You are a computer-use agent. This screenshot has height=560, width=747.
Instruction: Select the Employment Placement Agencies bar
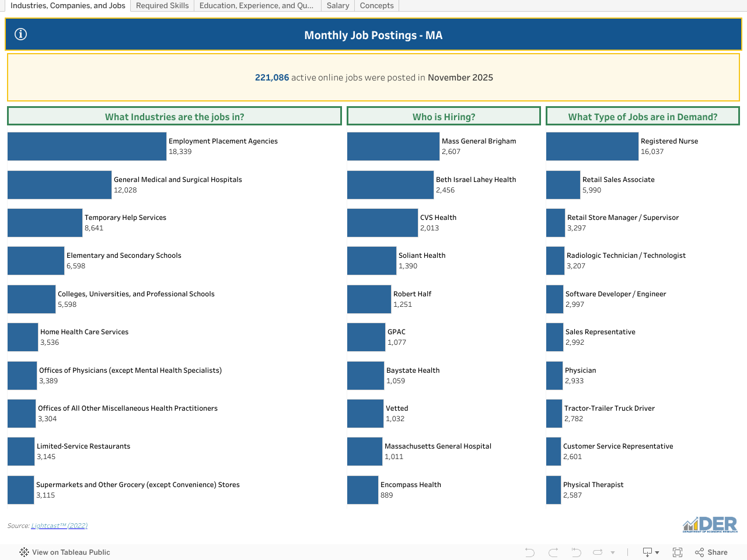87,146
